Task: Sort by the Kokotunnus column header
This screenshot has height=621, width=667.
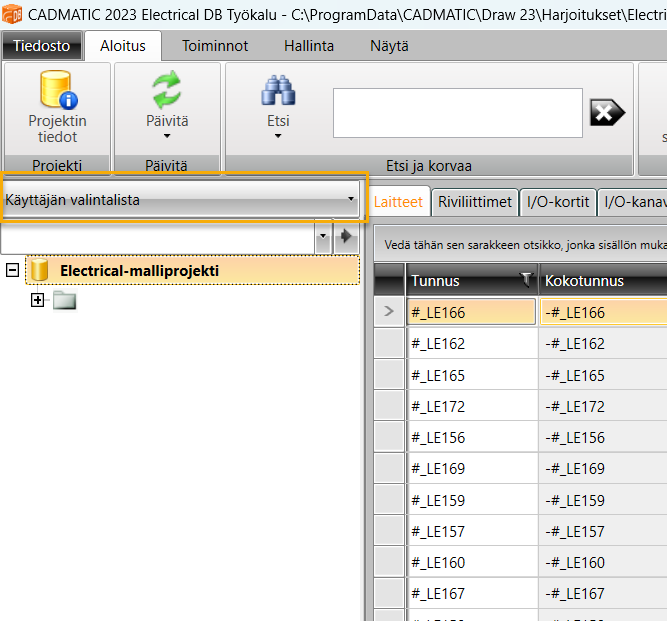Action: click(600, 281)
